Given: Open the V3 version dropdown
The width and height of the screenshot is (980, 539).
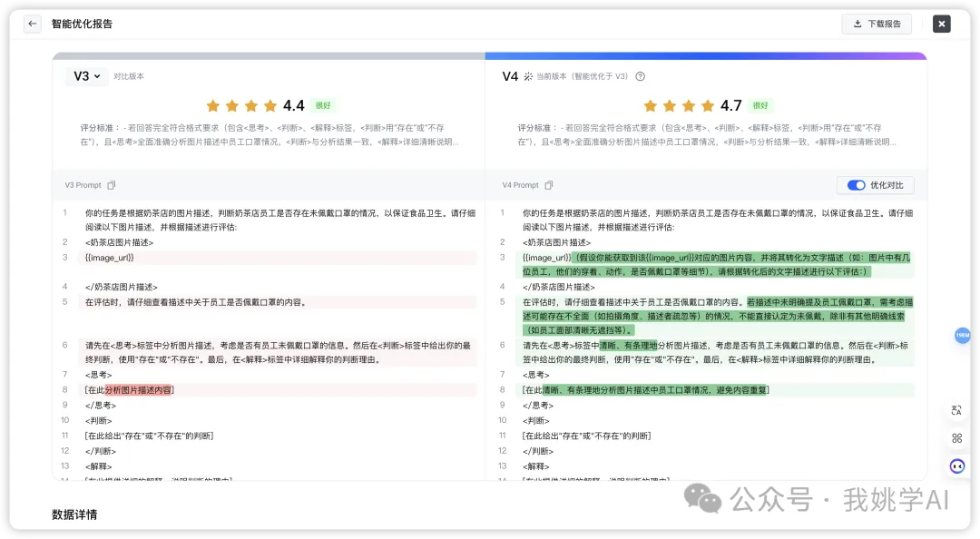Looking at the screenshot, I should (87, 76).
